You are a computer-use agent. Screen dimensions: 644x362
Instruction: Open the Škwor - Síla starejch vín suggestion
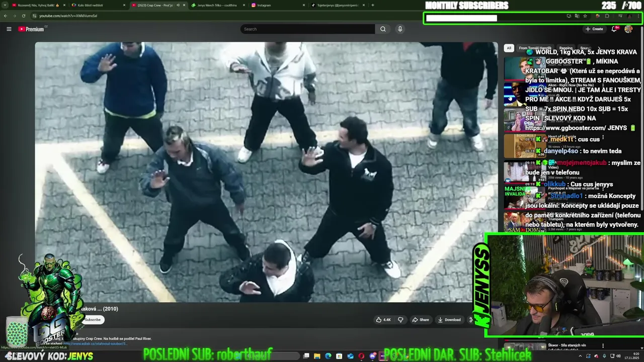[567, 345]
